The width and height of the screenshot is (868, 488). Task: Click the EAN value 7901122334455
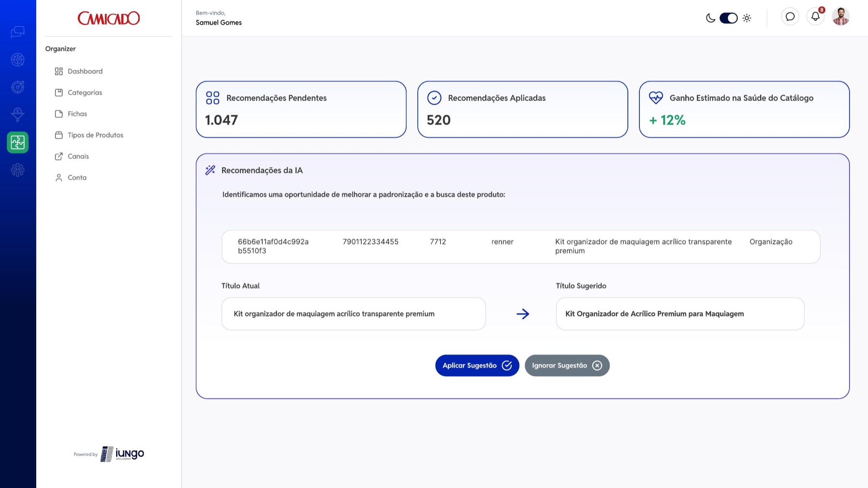(370, 242)
